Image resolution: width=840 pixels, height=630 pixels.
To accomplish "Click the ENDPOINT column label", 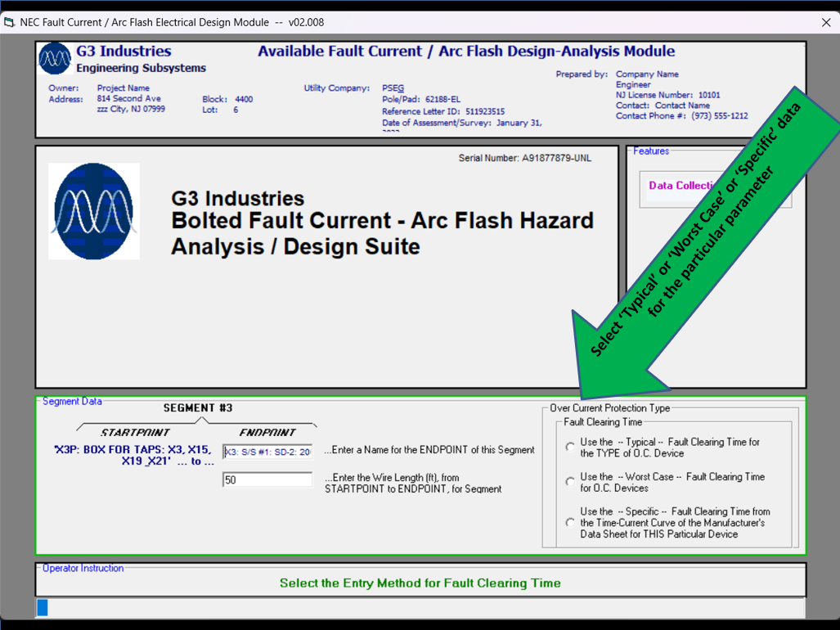I will [x=267, y=432].
